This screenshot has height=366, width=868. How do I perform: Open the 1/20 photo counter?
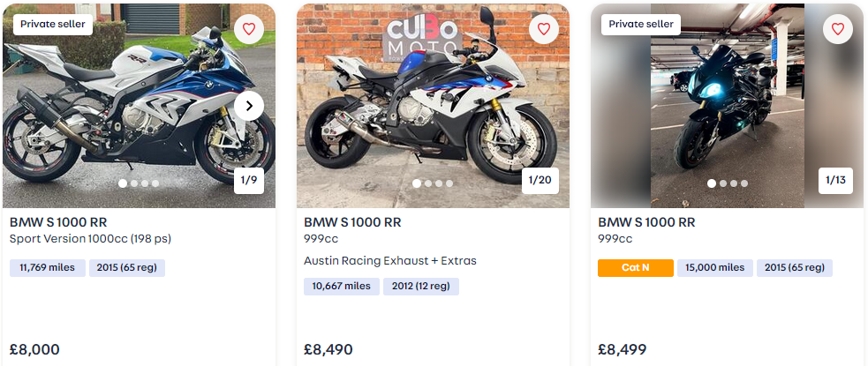pyautogui.click(x=540, y=180)
